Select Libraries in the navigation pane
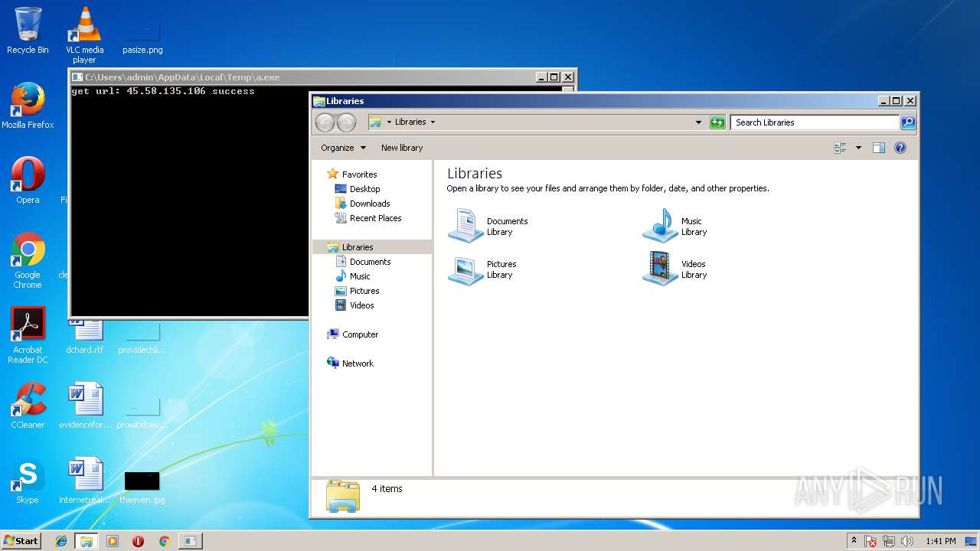 point(371,247)
